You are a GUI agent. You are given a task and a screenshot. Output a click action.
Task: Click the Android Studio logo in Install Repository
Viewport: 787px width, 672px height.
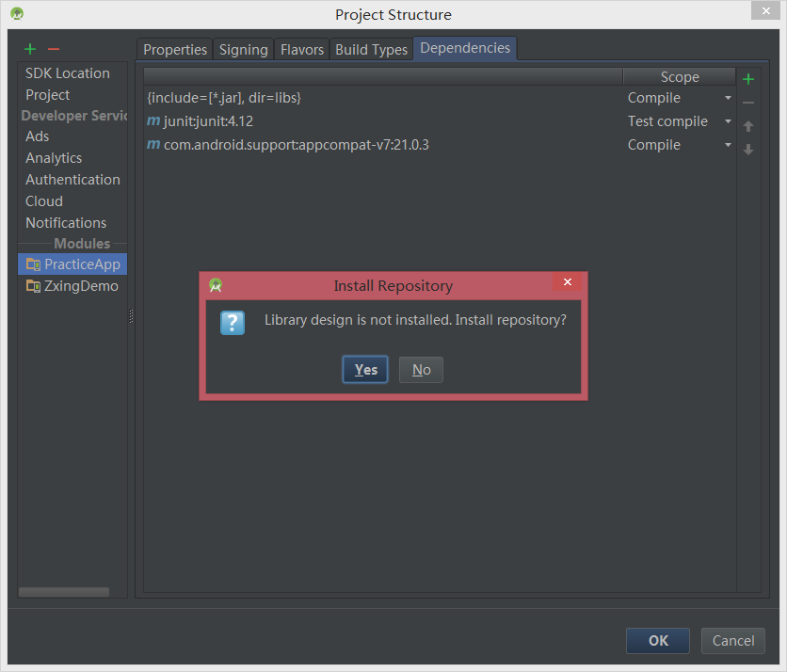pyautogui.click(x=216, y=285)
